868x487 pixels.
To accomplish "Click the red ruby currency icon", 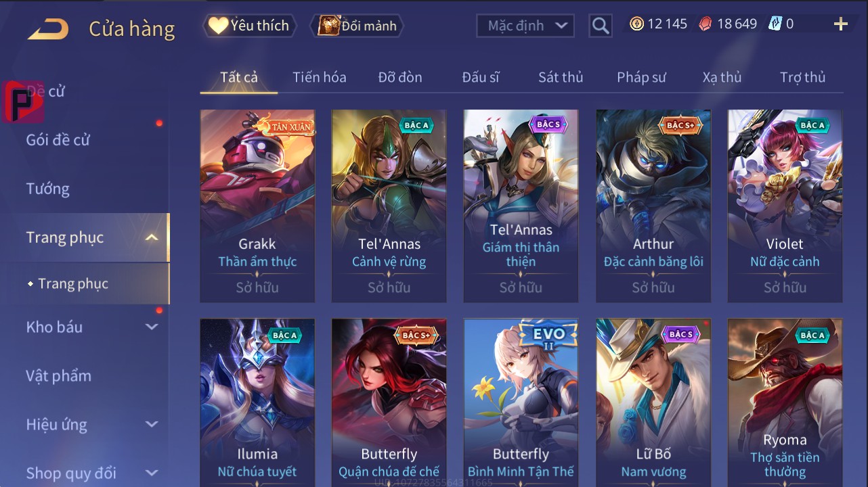I will tap(706, 24).
